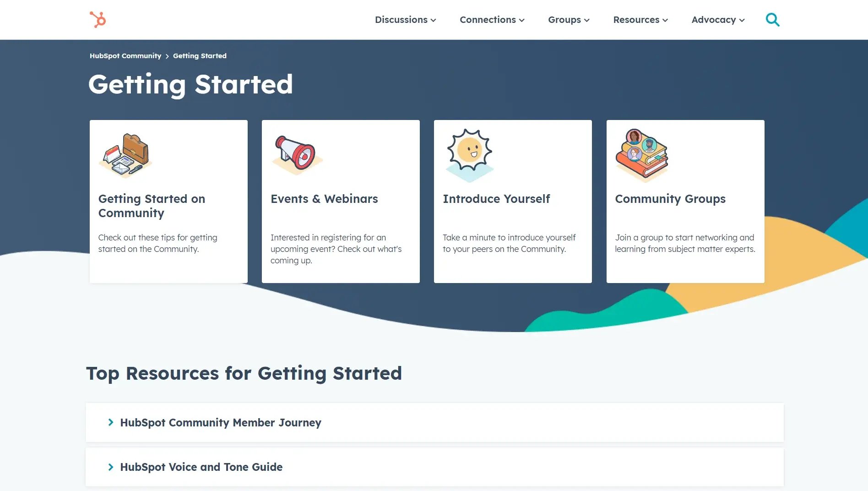Go to HubSpot Community breadcrumb link
The image size is (868, 491).
125,56
